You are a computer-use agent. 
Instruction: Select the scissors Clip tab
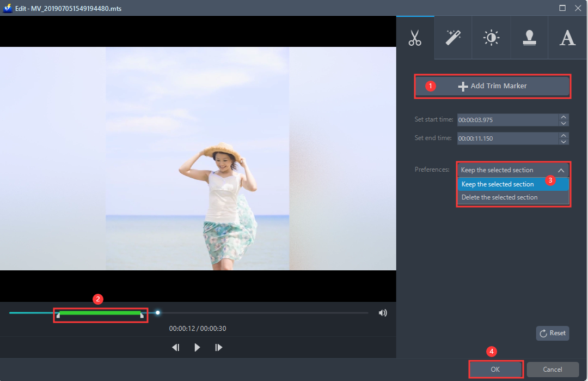415,38
